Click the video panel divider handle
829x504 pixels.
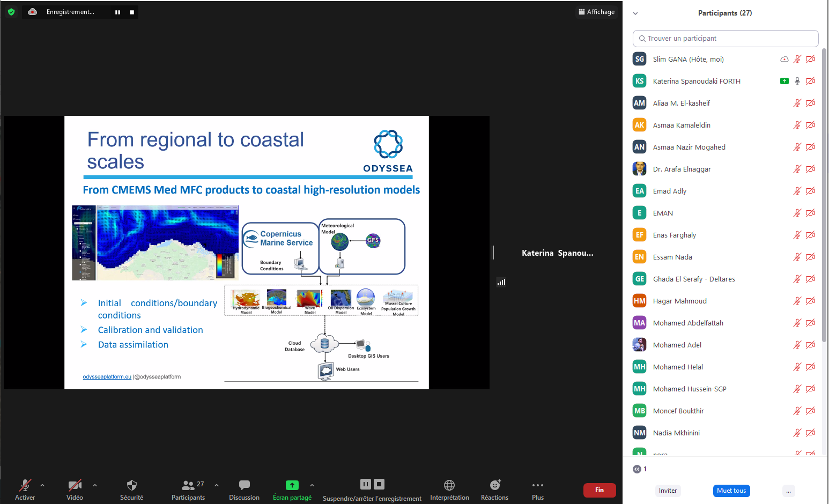493,253
